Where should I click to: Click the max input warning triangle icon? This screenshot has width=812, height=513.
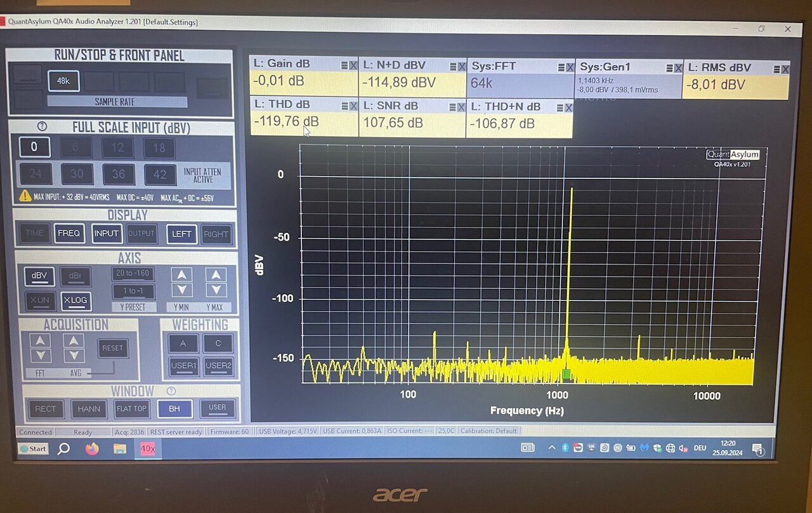click(25, 196)
